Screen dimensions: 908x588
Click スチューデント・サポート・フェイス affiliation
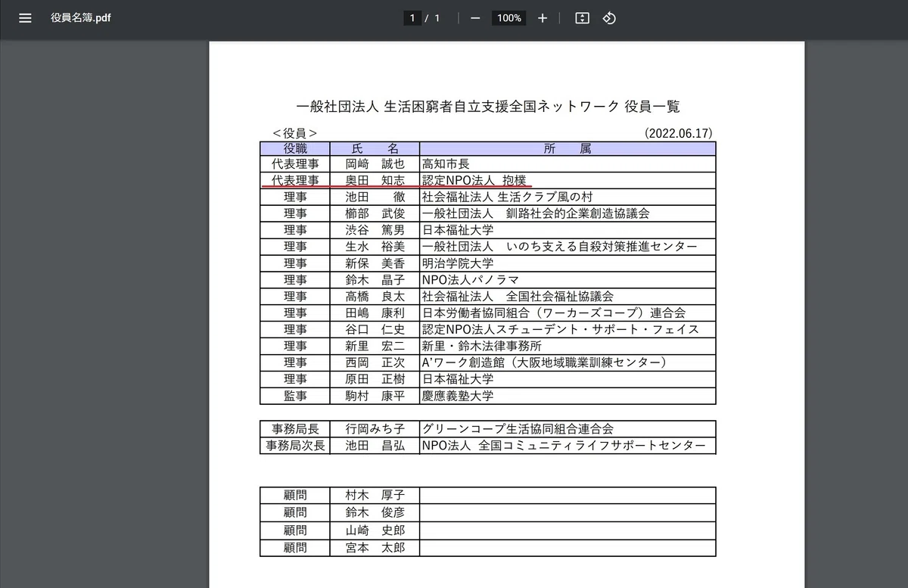pos(596,330)
